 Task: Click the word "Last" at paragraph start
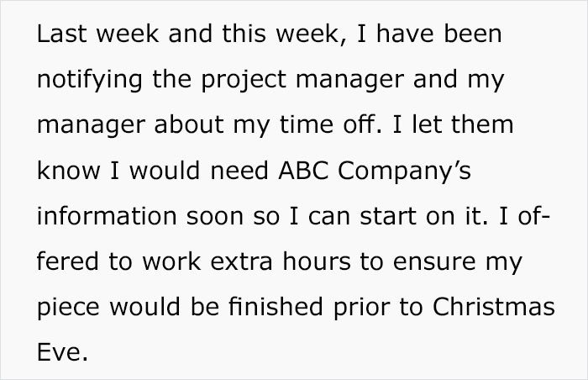[61, 34]
